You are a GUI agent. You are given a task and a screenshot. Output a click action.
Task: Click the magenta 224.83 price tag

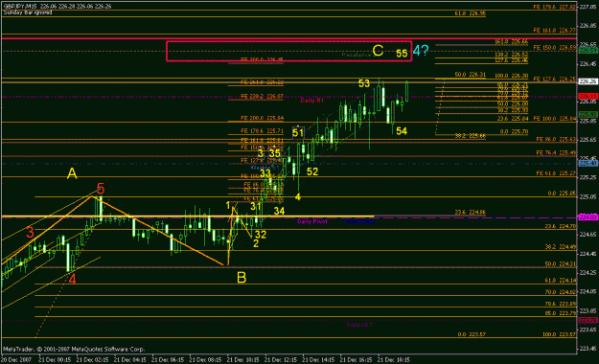[x=587, y=216]
